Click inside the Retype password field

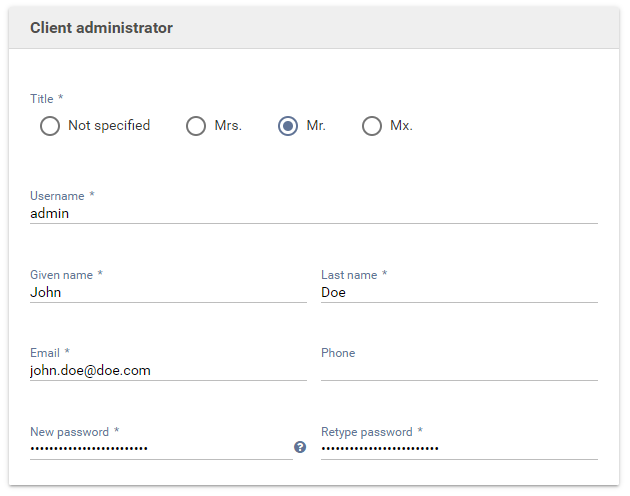459,448
